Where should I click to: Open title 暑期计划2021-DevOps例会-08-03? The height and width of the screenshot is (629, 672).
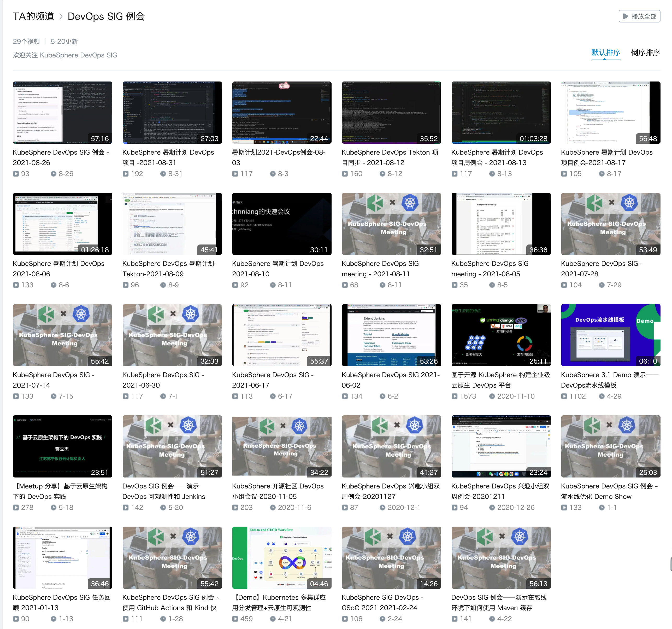(279, 157)
